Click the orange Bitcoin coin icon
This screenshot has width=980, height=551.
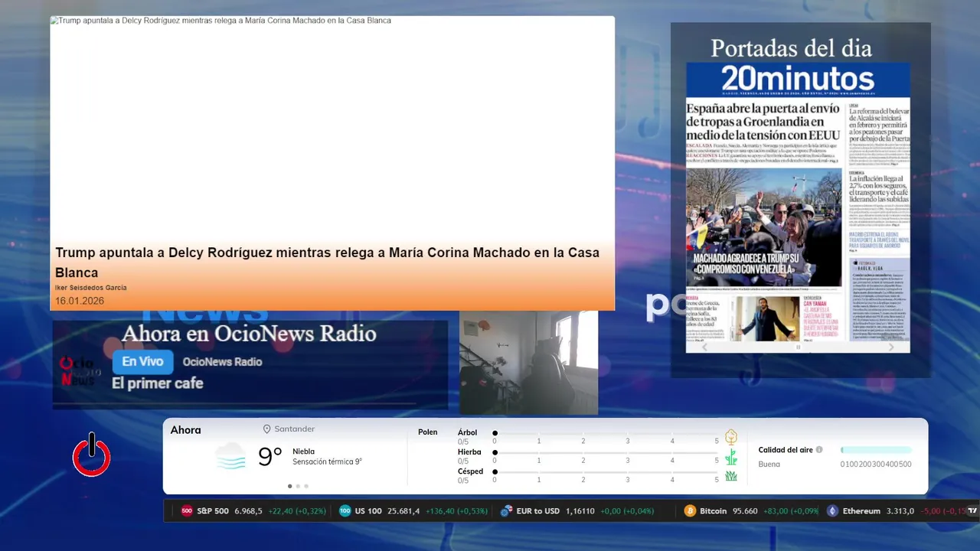click(x=690, y=511)
